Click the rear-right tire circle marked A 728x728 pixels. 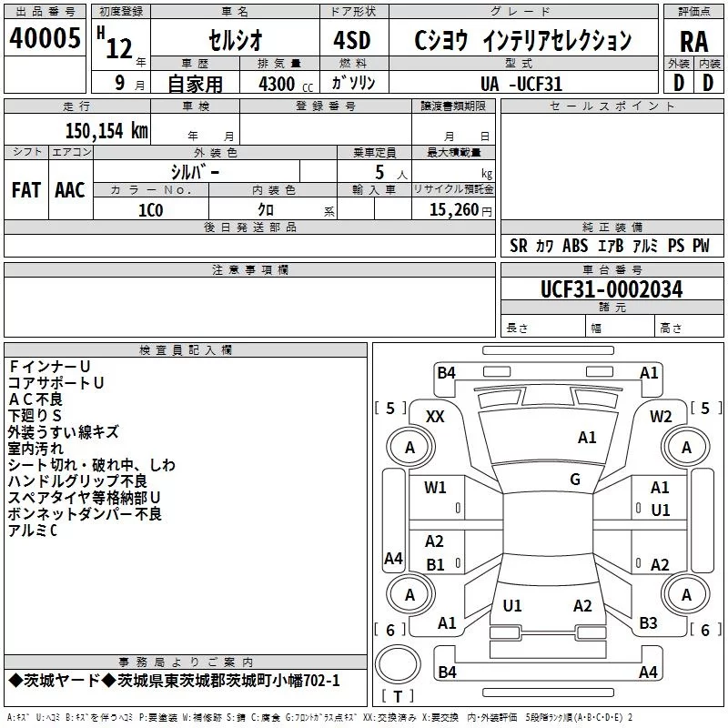(x=686, y=594)
